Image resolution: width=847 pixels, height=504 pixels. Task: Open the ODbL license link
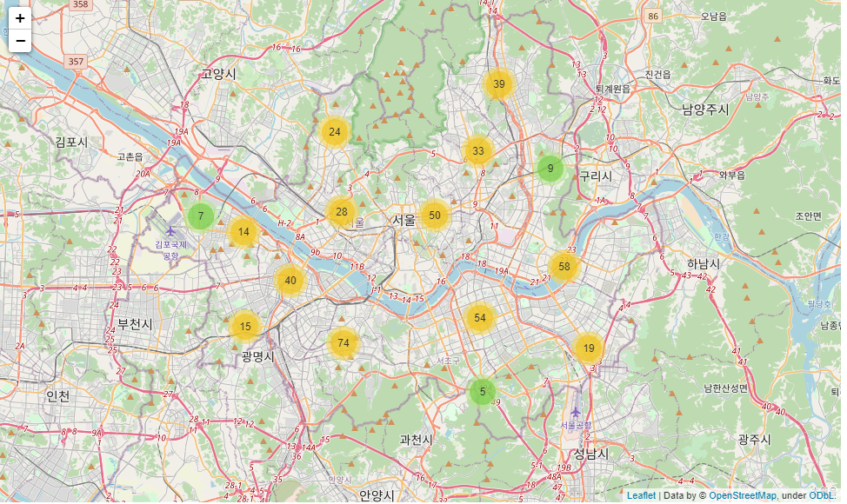click(822, 495)
